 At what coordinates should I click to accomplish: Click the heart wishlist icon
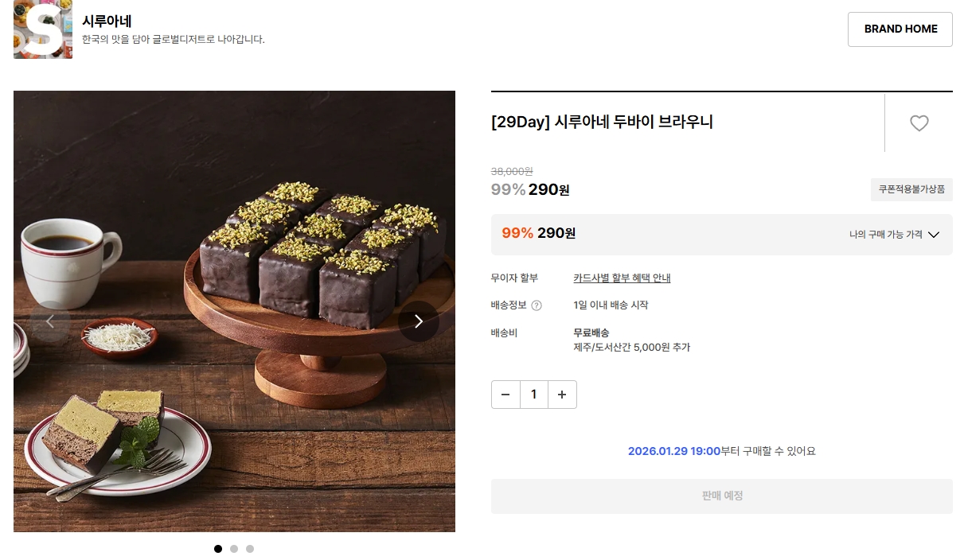(919, 123)
